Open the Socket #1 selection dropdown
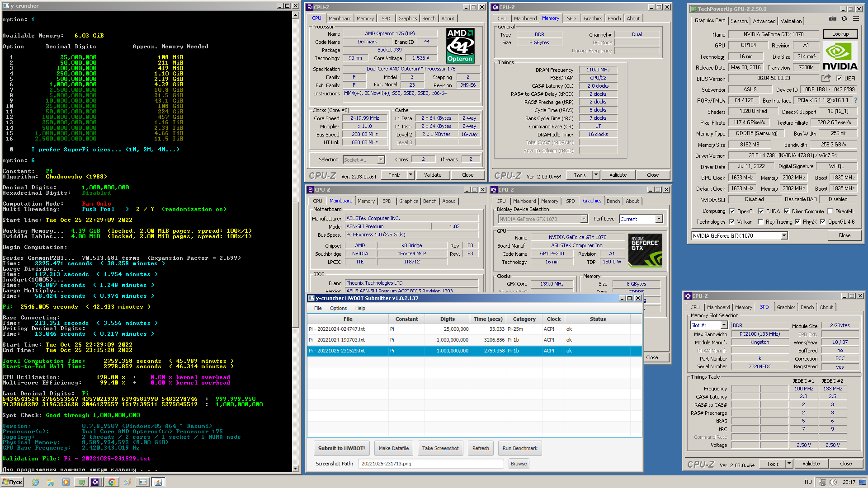This screenshot has height=488, width=868. [x=381, y=160]
